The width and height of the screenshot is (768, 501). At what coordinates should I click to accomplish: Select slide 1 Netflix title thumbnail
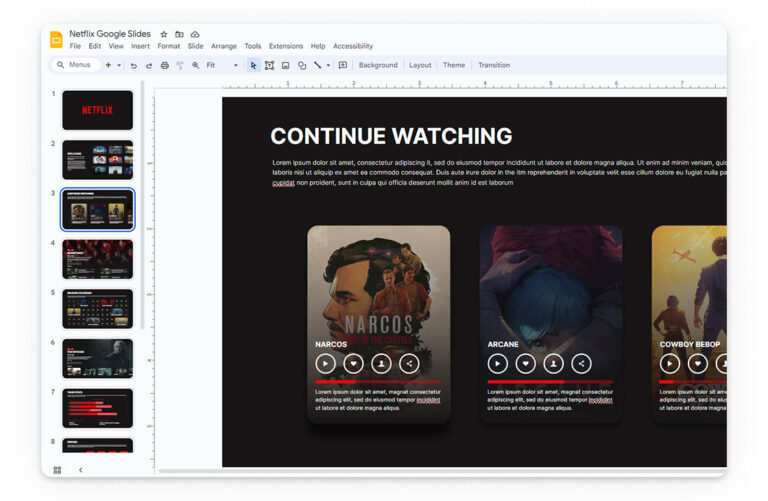pos(97,110)
